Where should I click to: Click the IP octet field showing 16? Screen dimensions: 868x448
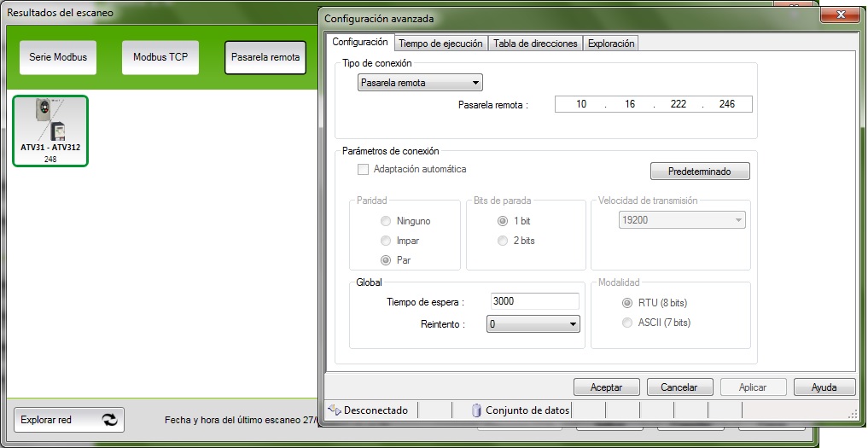click(x=629, y=104)
